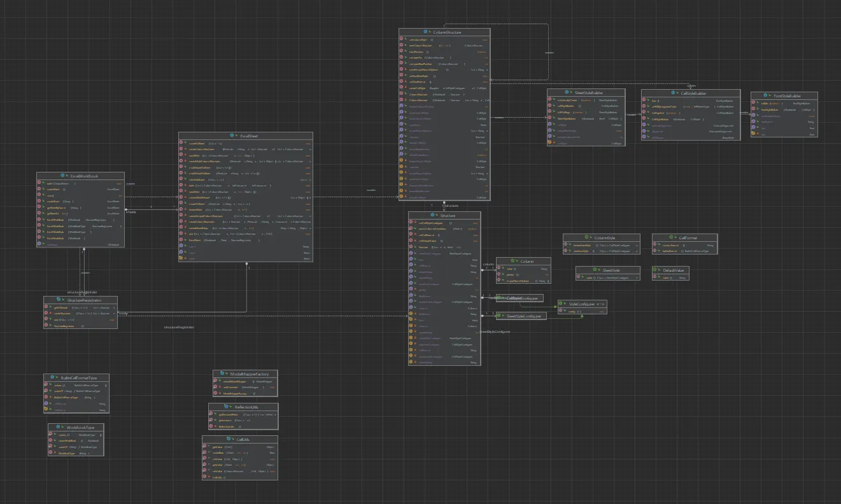The width and height of the screenshot is (841, 504).
Task: Select the StructureRegistrator class header
Action: pos(83,300)
